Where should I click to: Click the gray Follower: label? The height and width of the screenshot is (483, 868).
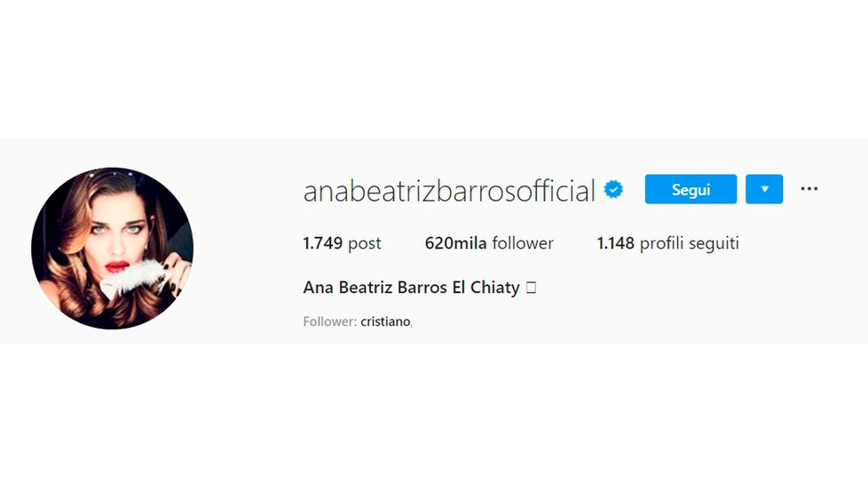tap(330, 321)
